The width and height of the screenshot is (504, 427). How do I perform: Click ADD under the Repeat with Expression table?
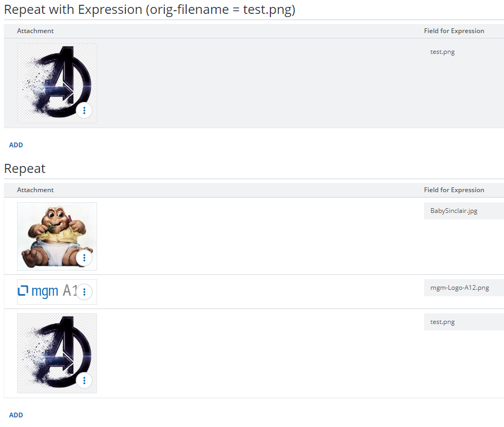[16, 145]
